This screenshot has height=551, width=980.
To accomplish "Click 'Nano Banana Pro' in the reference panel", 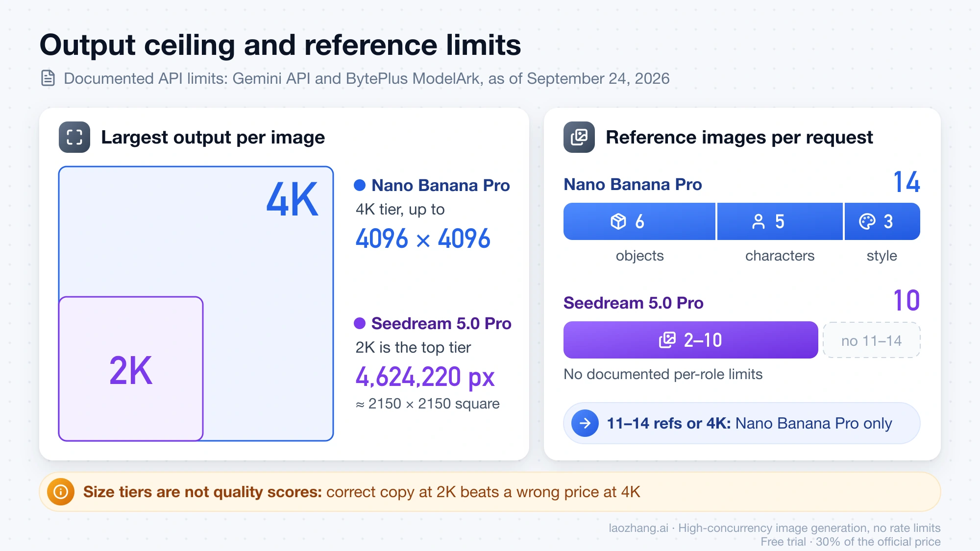I will coord(633,184).
